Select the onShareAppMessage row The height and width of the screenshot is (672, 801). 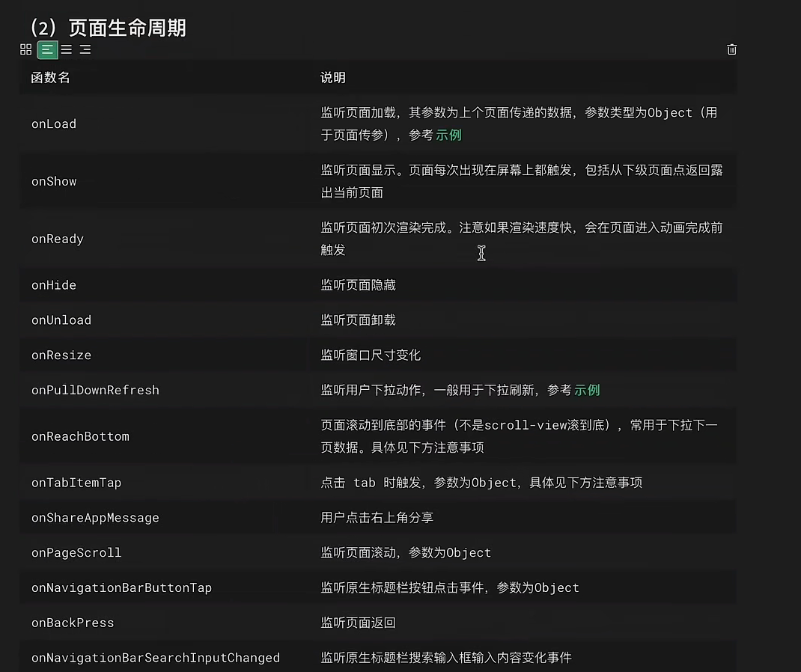pyautogui.click(x=95, y=517)
